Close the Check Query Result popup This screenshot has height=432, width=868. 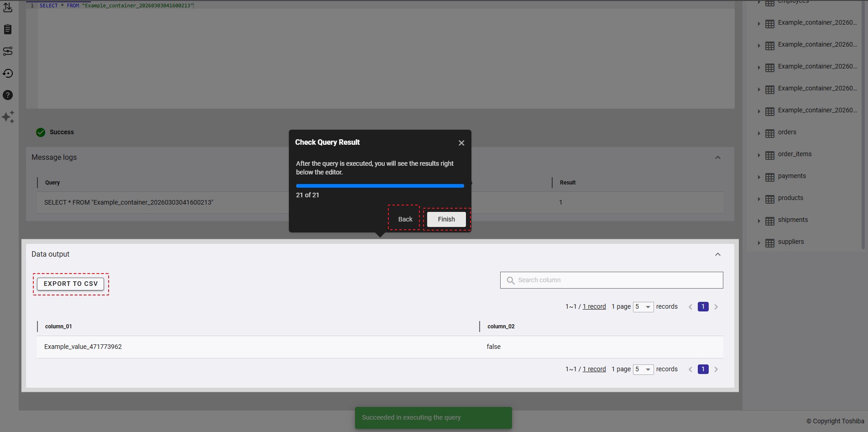tap(461, 143)
